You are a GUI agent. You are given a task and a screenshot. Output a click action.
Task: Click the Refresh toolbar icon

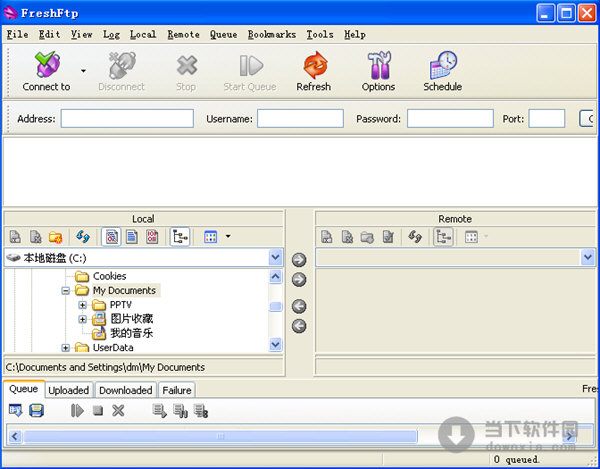tap(313, 72)
